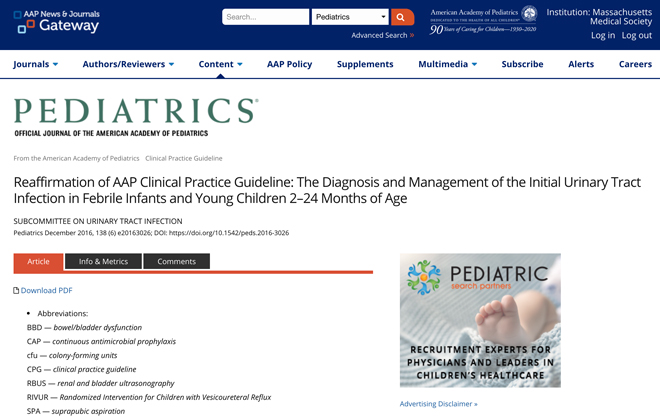
Task: Click the RBUS renal and bladder ultrasonography abbreviation
Action: coord(100,383)
